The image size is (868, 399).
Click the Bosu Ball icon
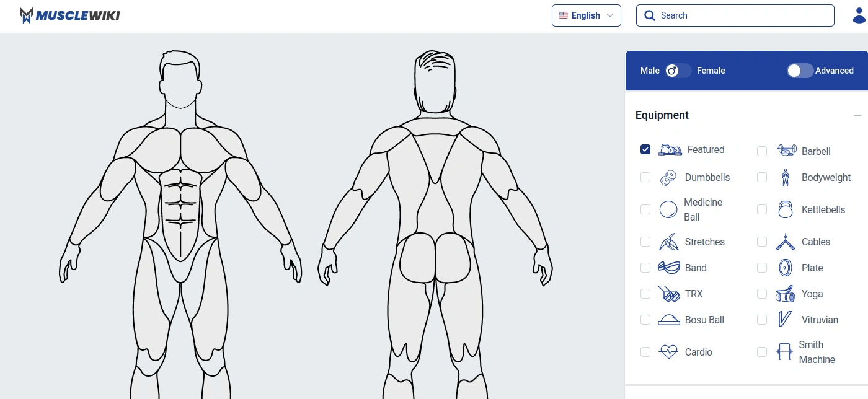click(668, 320)
